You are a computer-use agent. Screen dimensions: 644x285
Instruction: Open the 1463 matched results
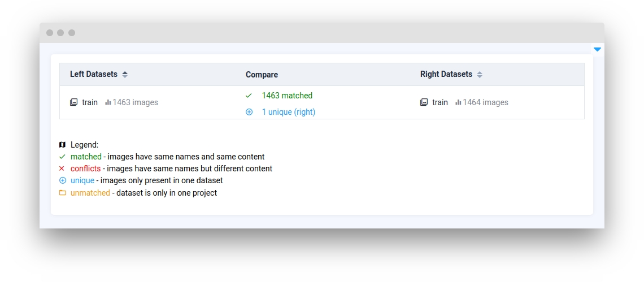pyautogui.click(x=287, y=96)
